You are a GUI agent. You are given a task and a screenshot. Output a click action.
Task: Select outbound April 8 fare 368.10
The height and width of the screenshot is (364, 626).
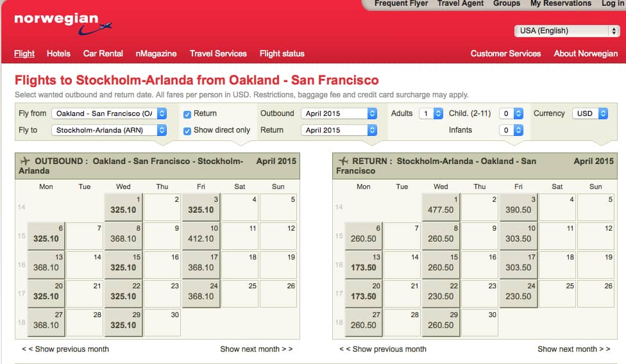tap(123, 236)
